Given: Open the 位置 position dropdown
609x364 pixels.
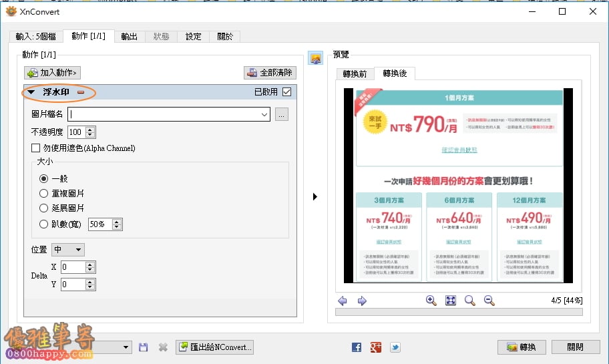Looking at the screenshot, I should pyautogui.click(x=68, y=249).
